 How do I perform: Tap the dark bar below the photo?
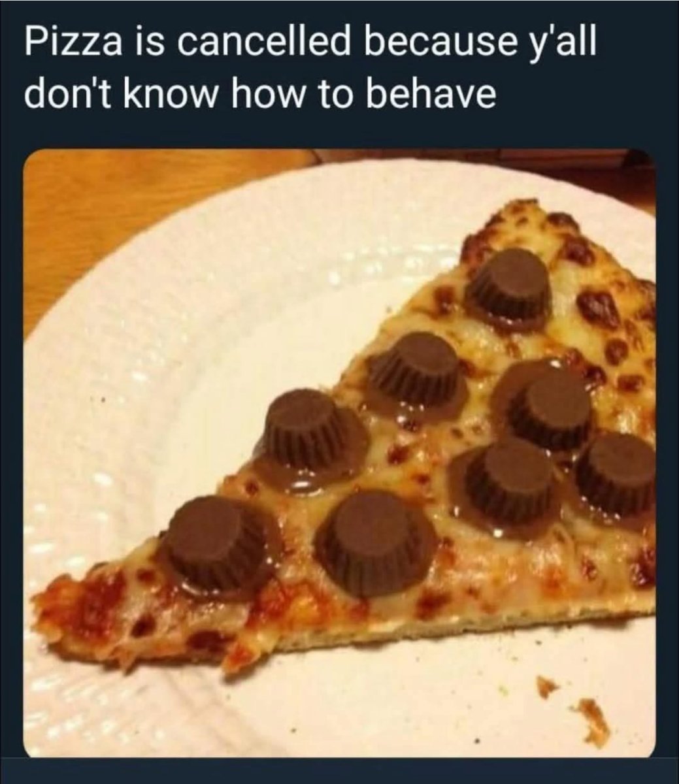tap(339, 772)
